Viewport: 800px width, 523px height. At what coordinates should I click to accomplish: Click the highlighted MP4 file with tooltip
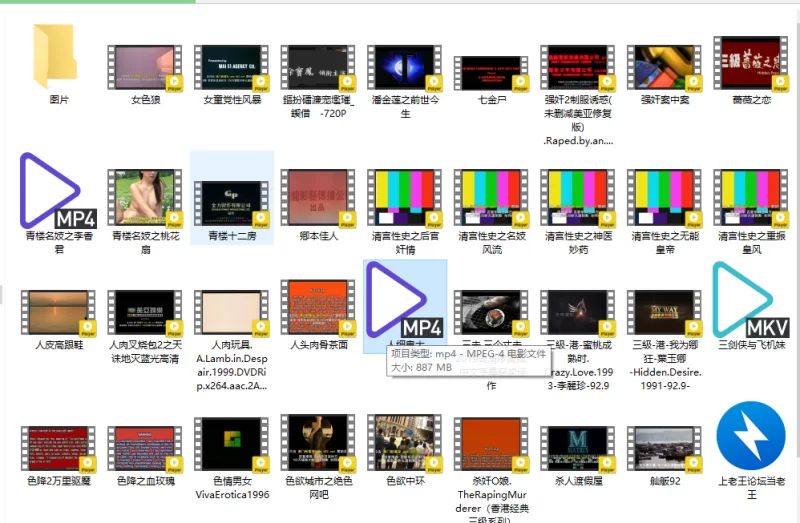click(405, 300)
